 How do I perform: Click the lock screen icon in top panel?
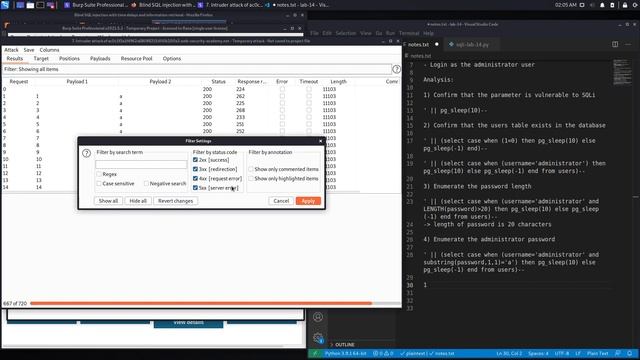tap(624, 5)
